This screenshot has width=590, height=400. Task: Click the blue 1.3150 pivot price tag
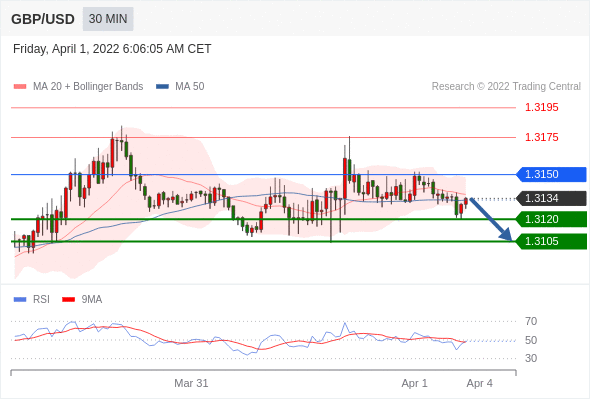[551, 175]
